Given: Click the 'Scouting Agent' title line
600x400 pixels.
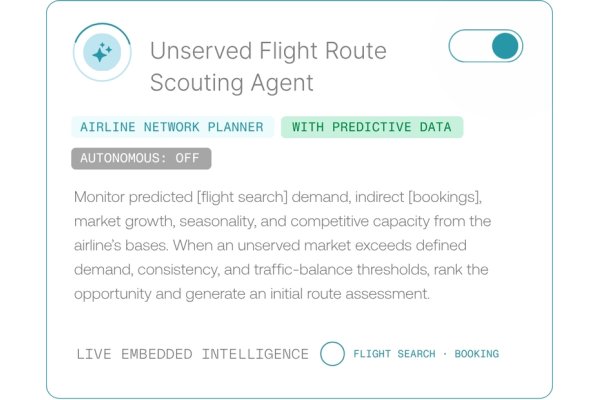Looking at the screenshot, I should [232, 83].
